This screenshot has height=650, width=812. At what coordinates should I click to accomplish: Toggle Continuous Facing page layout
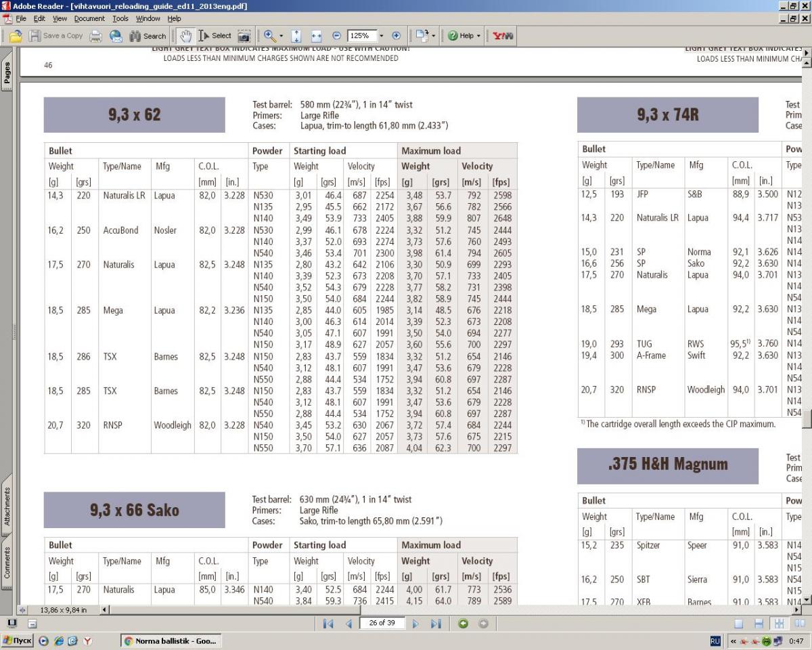pyautogui.click(x=780, y=623)
